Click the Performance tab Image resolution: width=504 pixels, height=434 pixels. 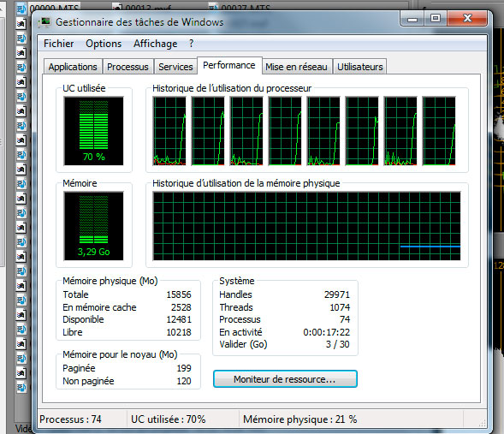tap(229, 65)
